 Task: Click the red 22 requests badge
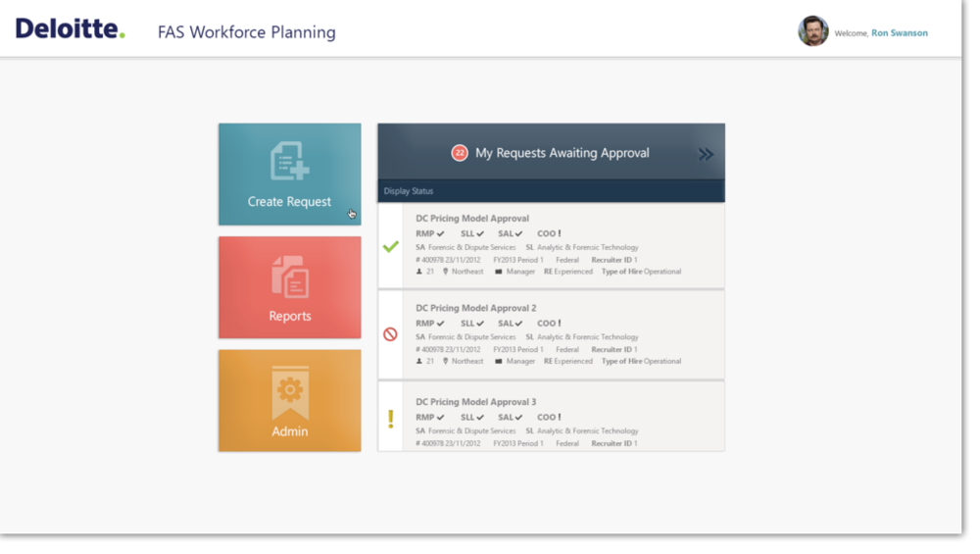click(460, 153)
